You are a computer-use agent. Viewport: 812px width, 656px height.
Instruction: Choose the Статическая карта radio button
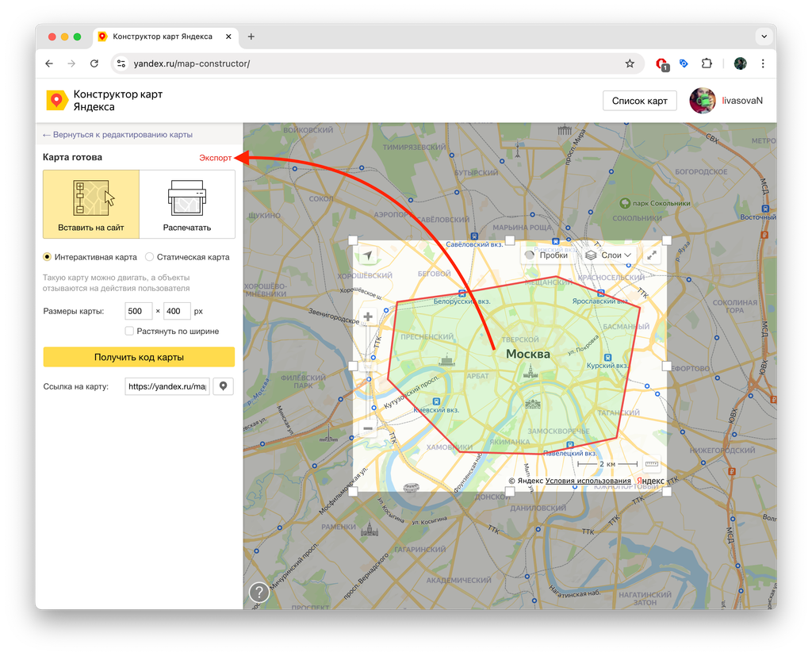coord(149,257)
